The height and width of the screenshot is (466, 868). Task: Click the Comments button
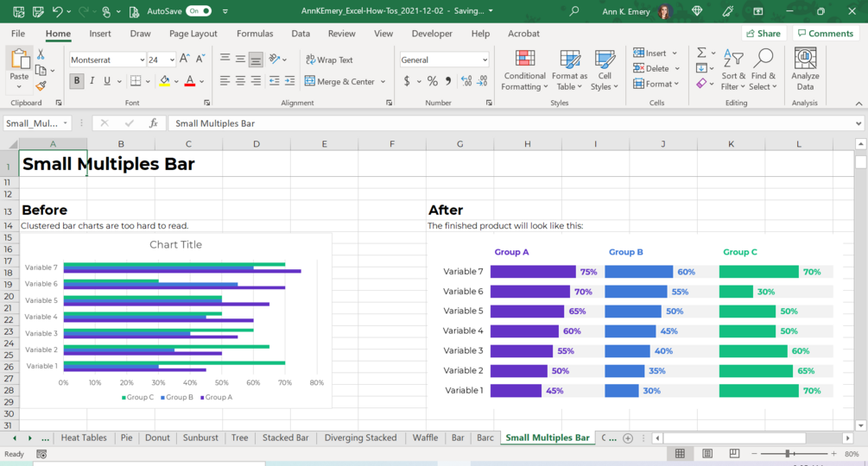(x=826, y=33)
